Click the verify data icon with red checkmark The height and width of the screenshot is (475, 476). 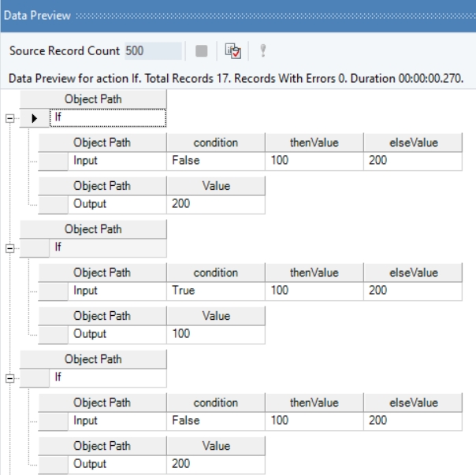click(232, 51)
